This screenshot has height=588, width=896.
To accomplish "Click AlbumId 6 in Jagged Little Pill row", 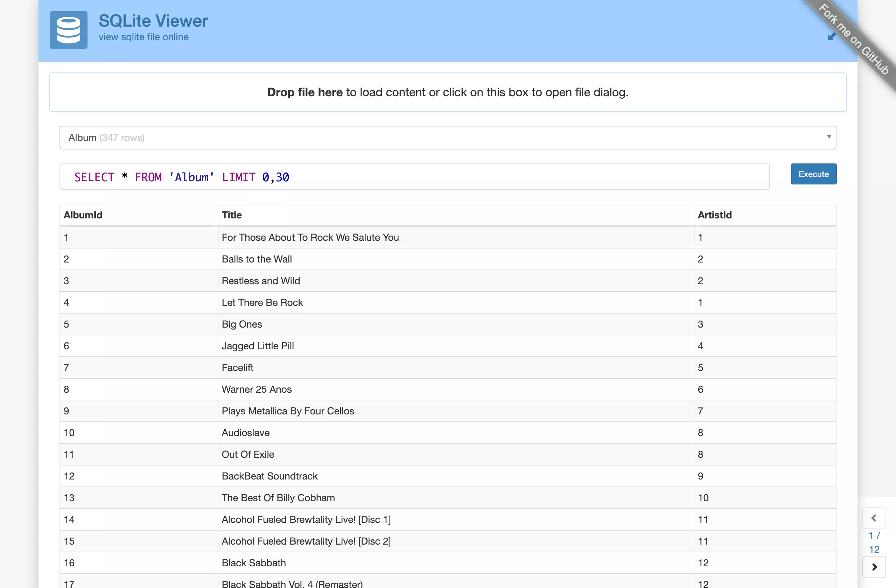I will 139,346.
